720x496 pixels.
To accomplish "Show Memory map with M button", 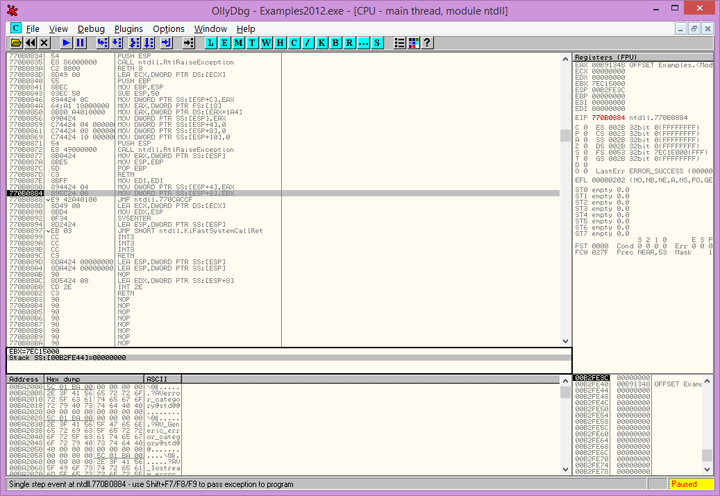I will coord(238,43).
